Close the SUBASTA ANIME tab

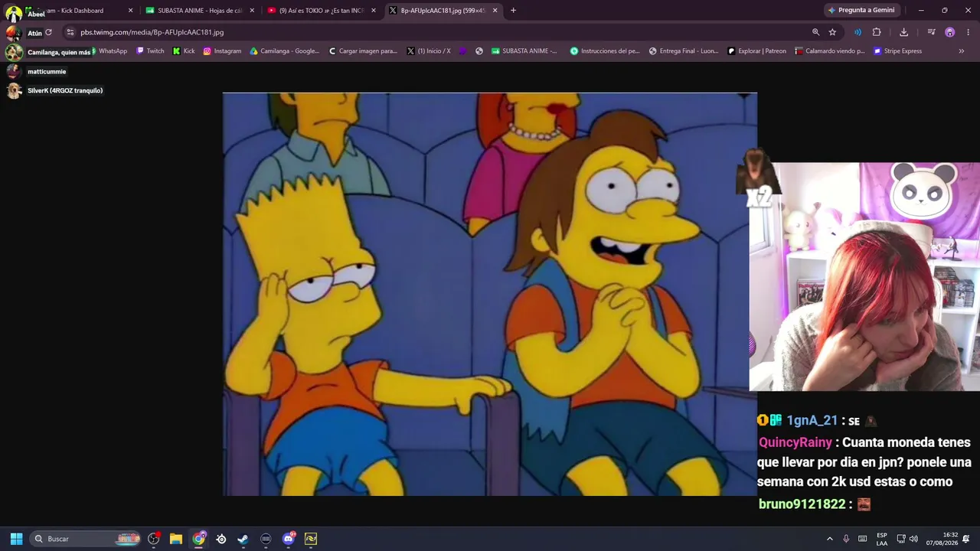click(252, 11)
